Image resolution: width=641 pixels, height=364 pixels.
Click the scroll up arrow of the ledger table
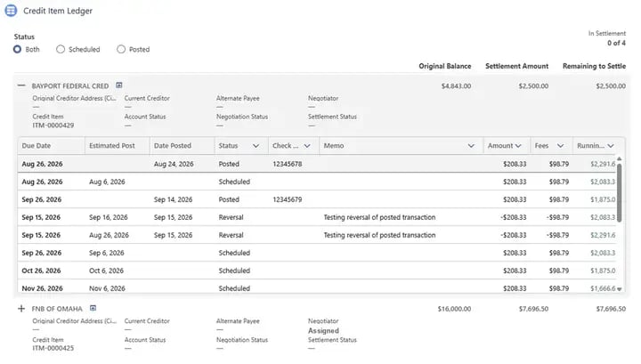[x=620, y=158]
